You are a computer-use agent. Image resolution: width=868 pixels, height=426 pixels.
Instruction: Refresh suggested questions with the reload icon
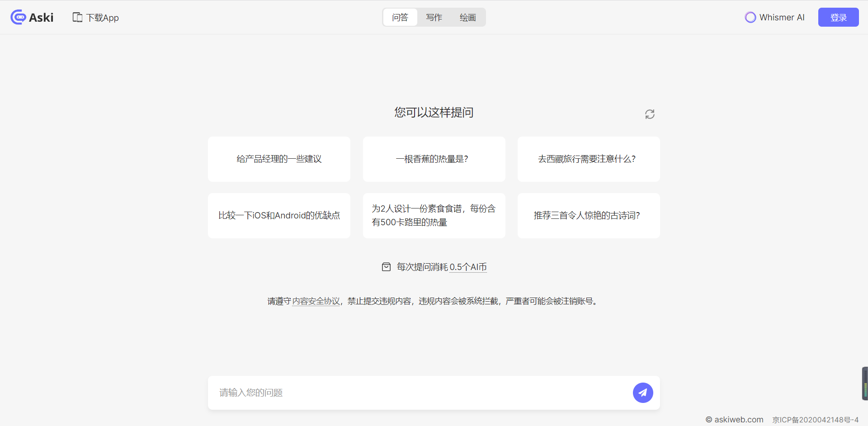click(650, 114)
